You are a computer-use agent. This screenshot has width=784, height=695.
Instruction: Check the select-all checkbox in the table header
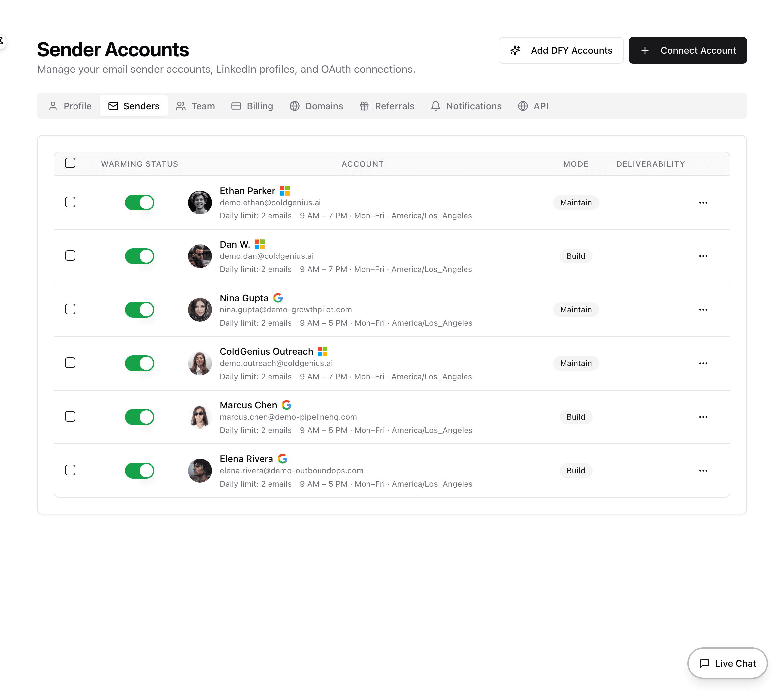tap(70, 163)
